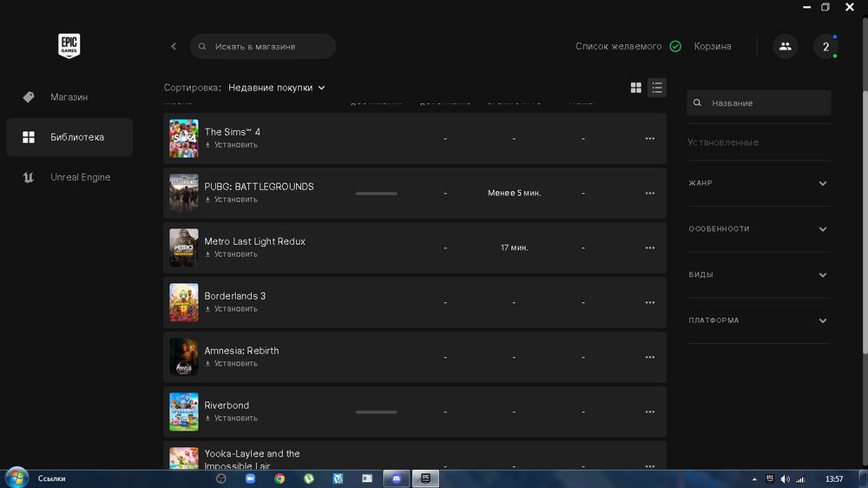The image size is (868, 488).
Task: Open uTorrent from the taskbar
Action: click(309, 478)
